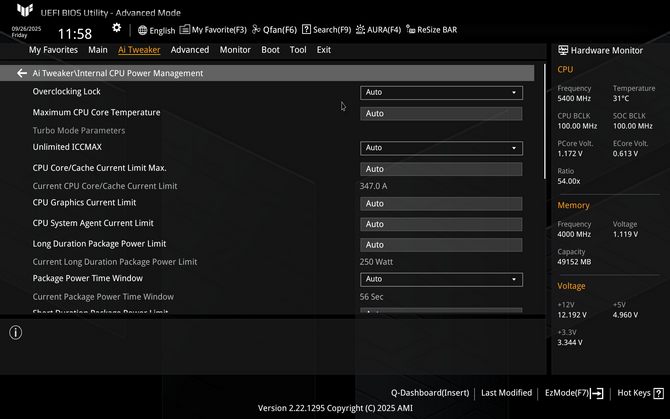Open the Advanced tab
Screen dimensions: 670x419
tap(190, 50)
